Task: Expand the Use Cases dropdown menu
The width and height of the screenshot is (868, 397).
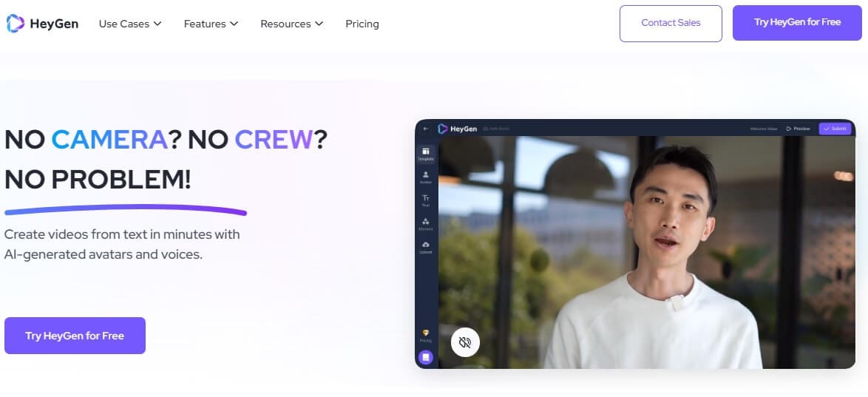Action: click(x=130, y=24)
